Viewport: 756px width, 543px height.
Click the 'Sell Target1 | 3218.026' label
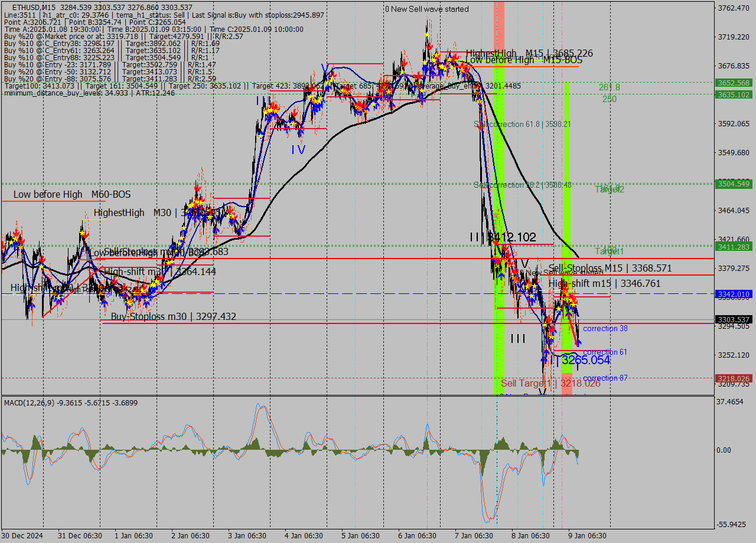(x=550, y=383)
